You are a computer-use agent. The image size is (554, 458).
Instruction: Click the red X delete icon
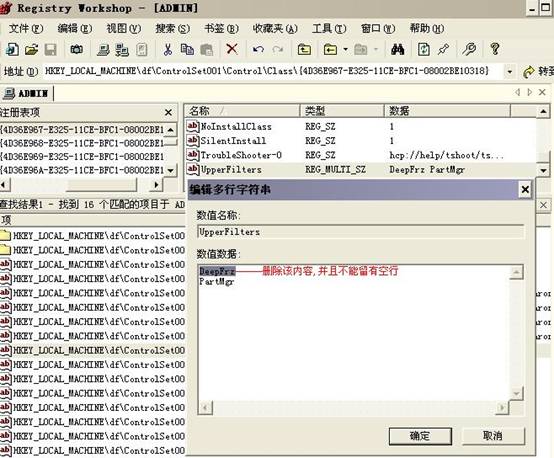click(x=232, y=49)
